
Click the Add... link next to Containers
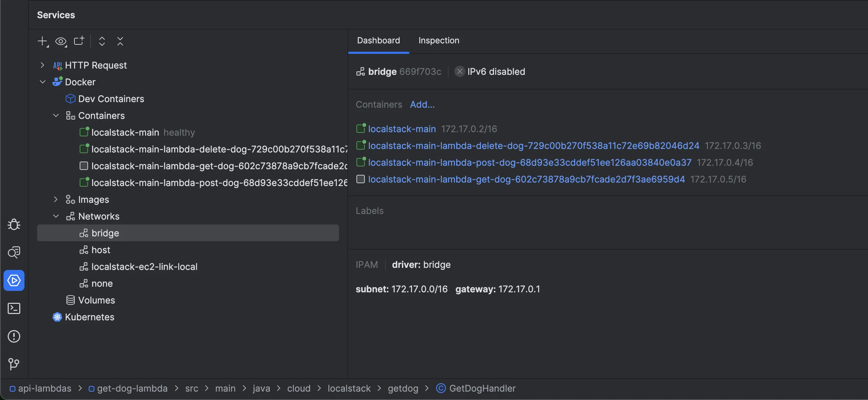pyautogui.click(x=422, y=104)
